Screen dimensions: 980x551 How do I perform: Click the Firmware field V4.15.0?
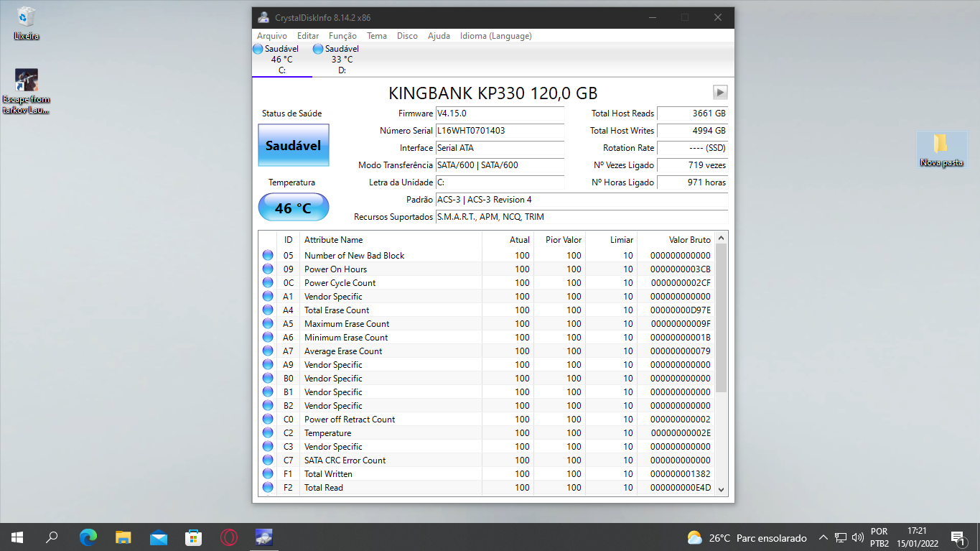pos(500,114)
